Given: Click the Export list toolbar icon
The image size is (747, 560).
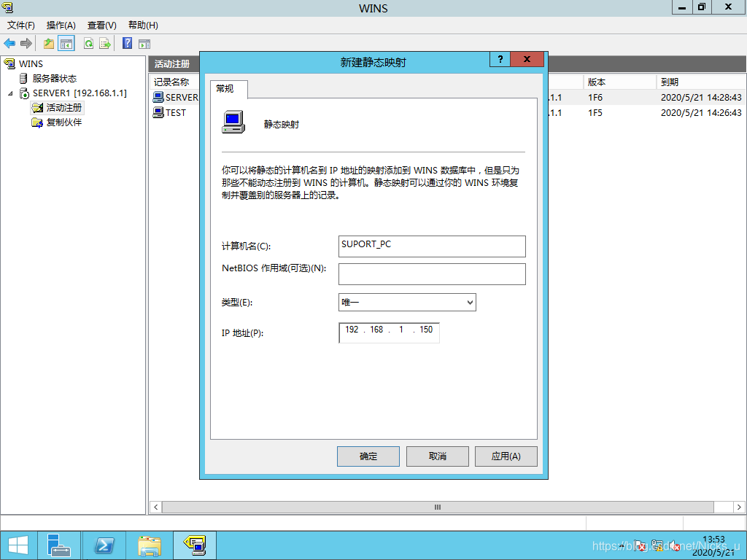Looking at the screenshot, I should [x=105, y=44].
